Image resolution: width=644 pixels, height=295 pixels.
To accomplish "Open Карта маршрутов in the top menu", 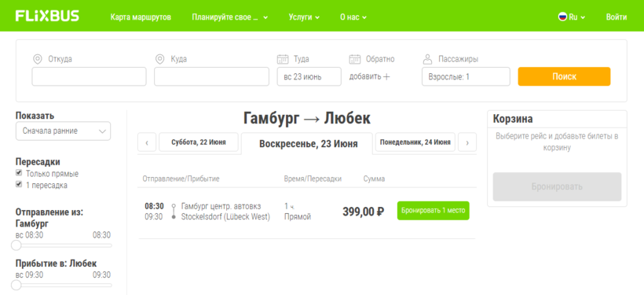I will click(x=141, y=17).
